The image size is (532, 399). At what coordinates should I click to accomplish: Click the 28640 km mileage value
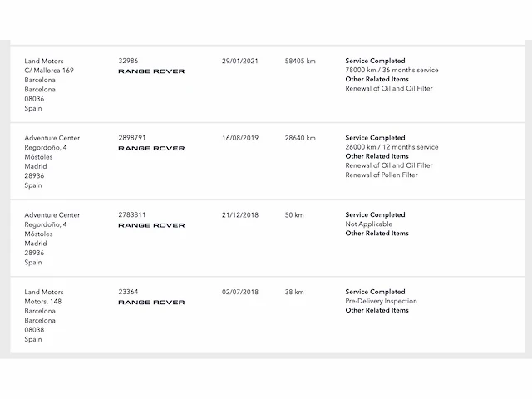tap(300, 138)
